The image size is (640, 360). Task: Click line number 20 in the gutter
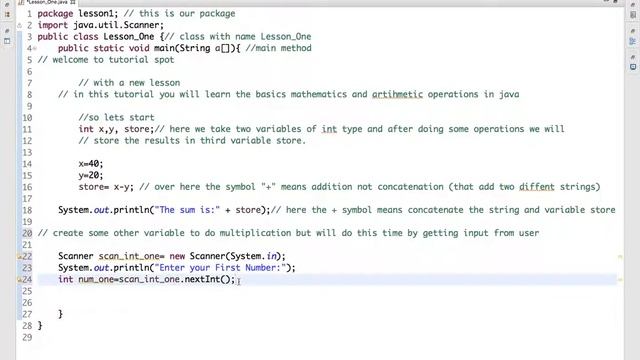27,233
